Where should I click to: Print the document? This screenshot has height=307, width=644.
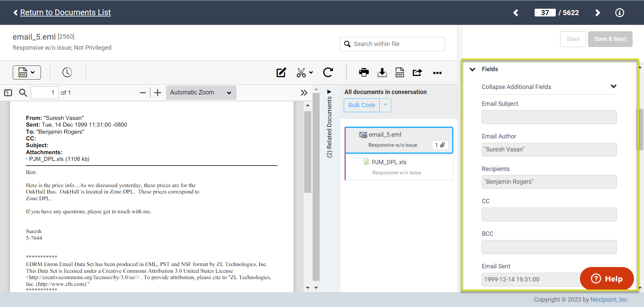click(x=364, y=73)
